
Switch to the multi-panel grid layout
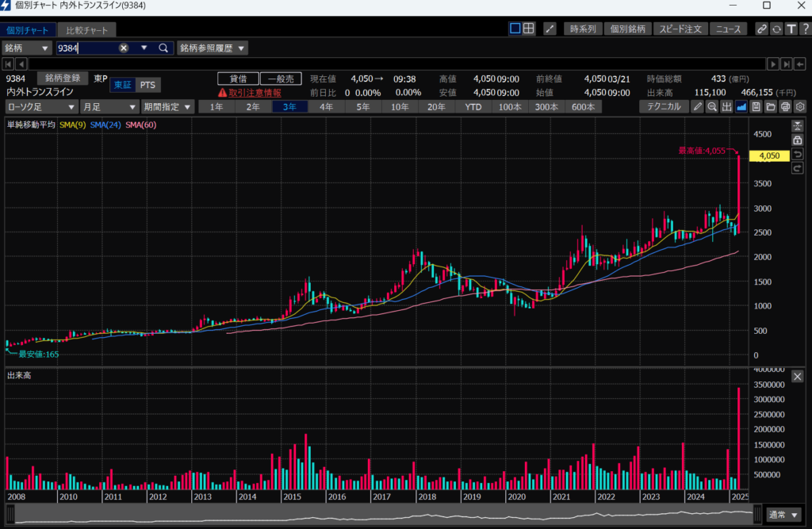528,29
